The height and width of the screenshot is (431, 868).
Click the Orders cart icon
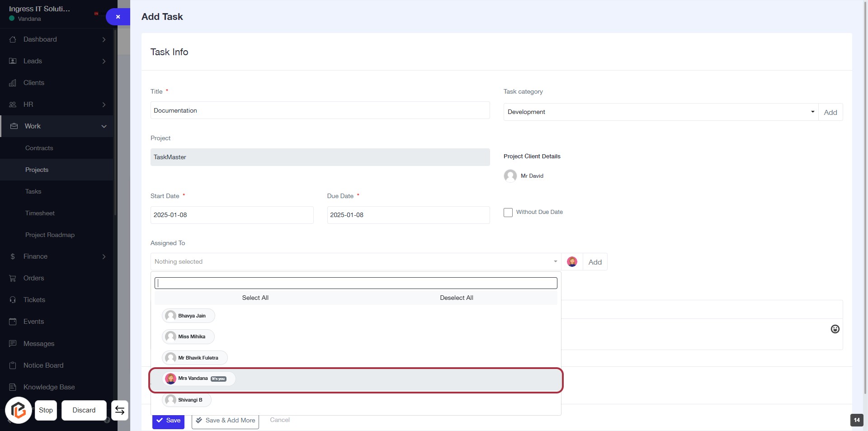pyautogui.click(x=13, y=278)
